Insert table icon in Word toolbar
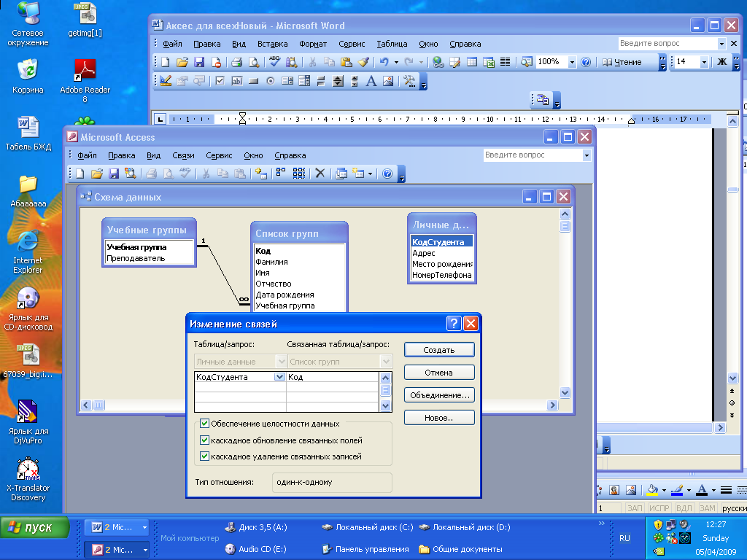The width and height of the screenshot is (747, 560). click(472, 62)
